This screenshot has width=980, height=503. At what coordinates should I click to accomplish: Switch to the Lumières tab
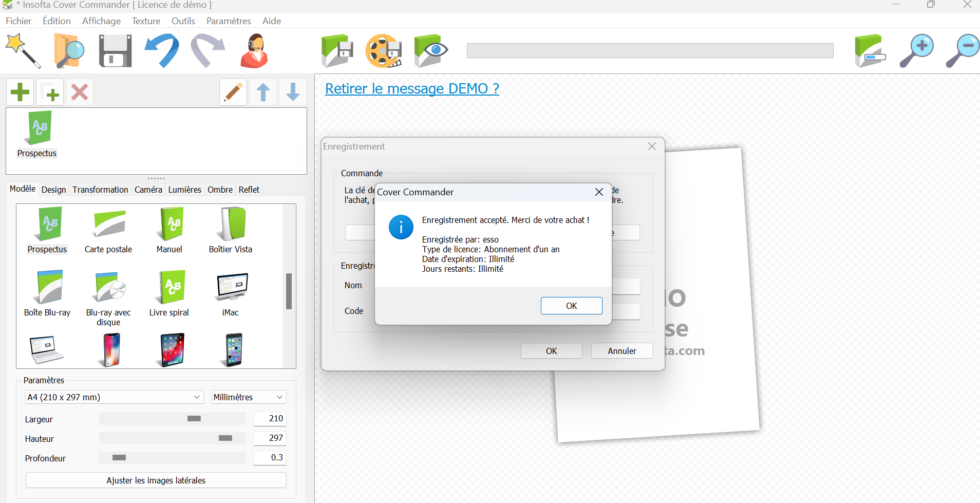184,190
